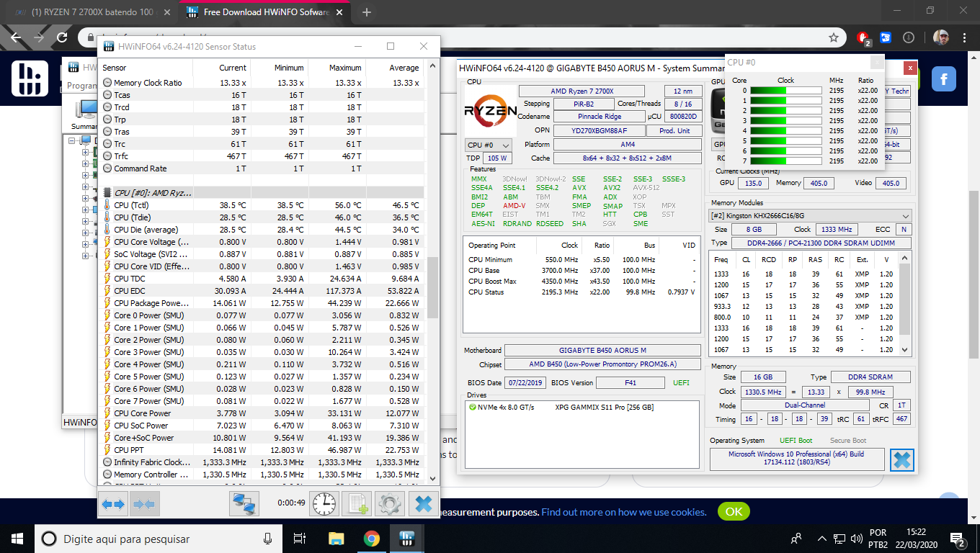Image resolution: width=980 pixels, height=553 pixels.
Task: Click the volume speaker icon in system tray
Action: 856,539
